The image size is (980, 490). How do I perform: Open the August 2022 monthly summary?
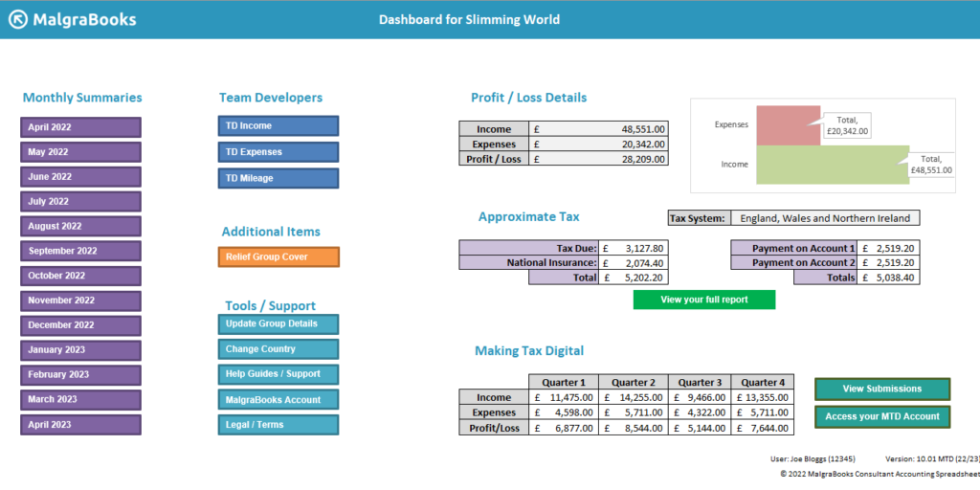80,226
